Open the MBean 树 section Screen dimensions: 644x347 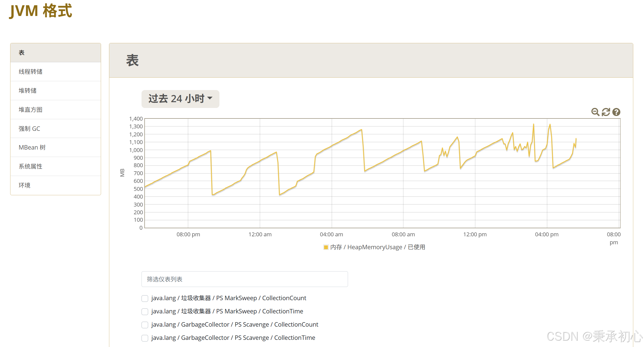point(32,147)
